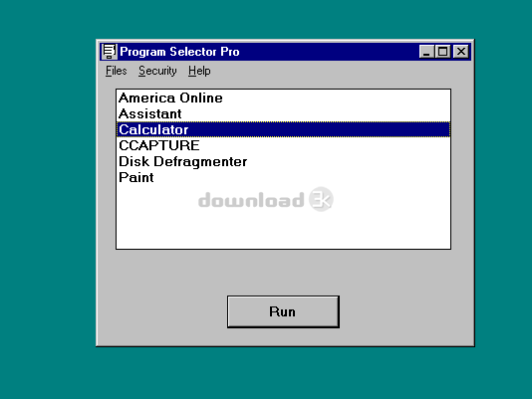Open the Files menu

(x=116, y=71)
